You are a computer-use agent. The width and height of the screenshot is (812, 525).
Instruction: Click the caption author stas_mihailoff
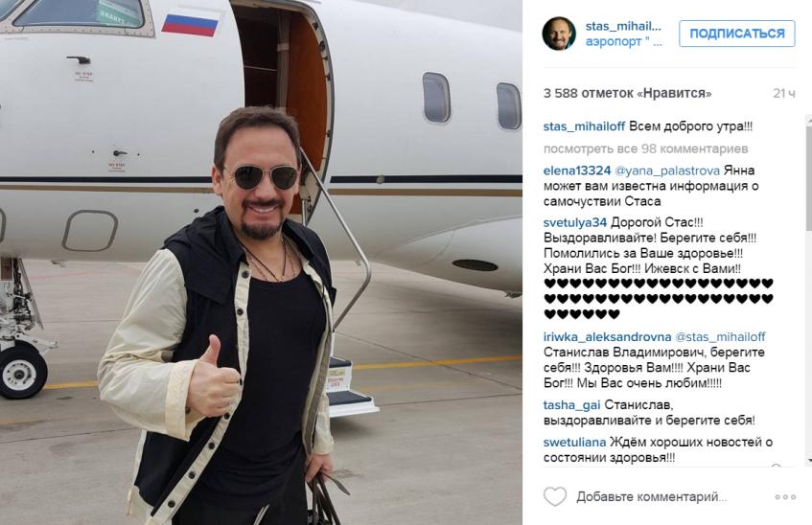[x=584, y=126]
